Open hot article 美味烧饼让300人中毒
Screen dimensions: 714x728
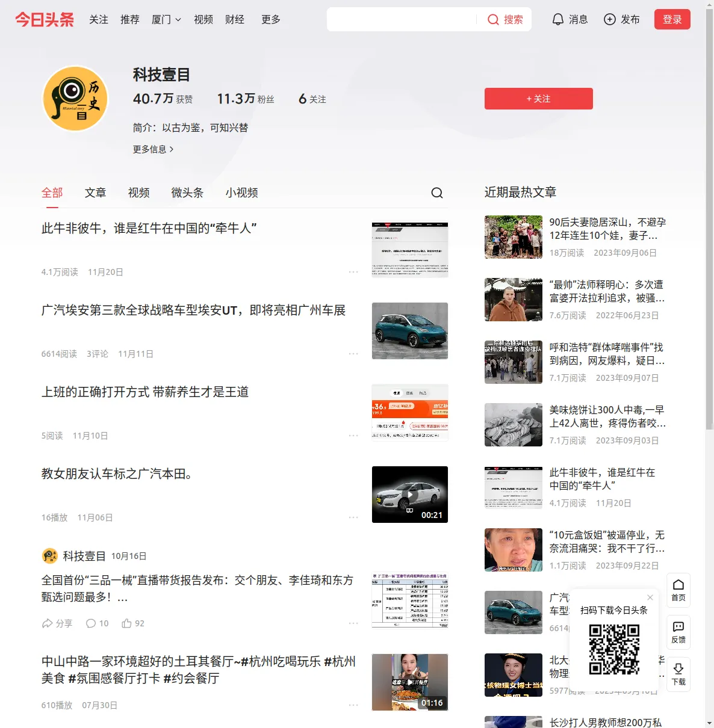coord(607,416)
